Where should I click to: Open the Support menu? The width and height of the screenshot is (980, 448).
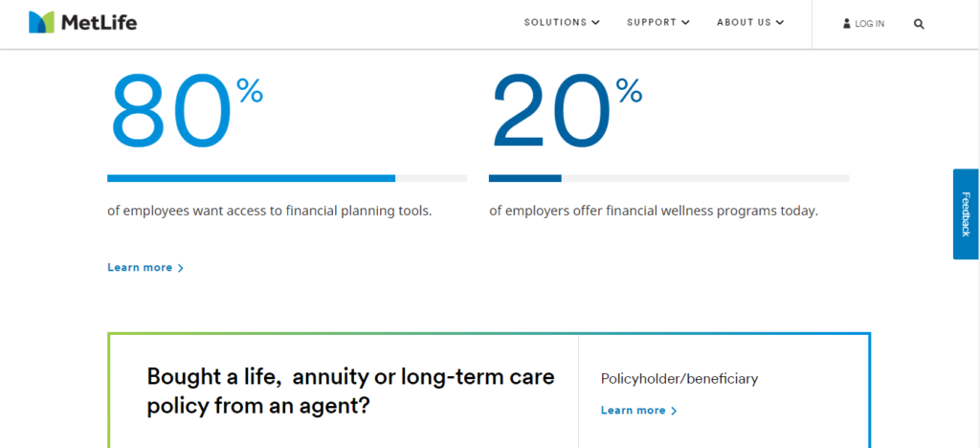coord(658,22)
